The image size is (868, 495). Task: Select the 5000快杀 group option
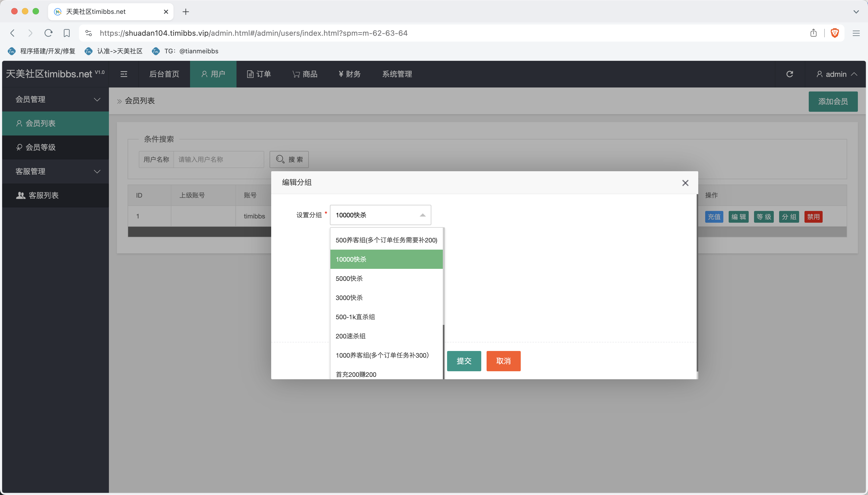pyautogui.click(x=349, y=278)
